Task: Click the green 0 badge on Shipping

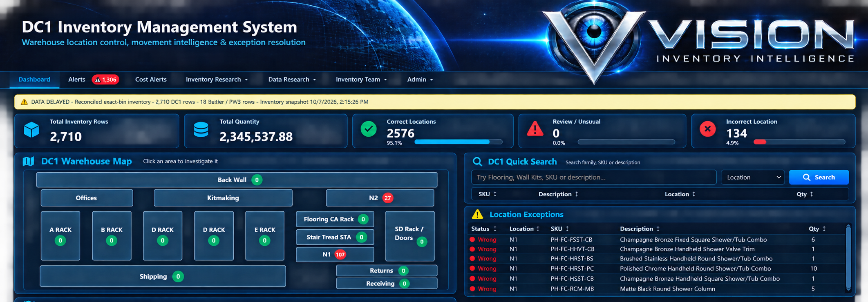Action: (178, 277)
